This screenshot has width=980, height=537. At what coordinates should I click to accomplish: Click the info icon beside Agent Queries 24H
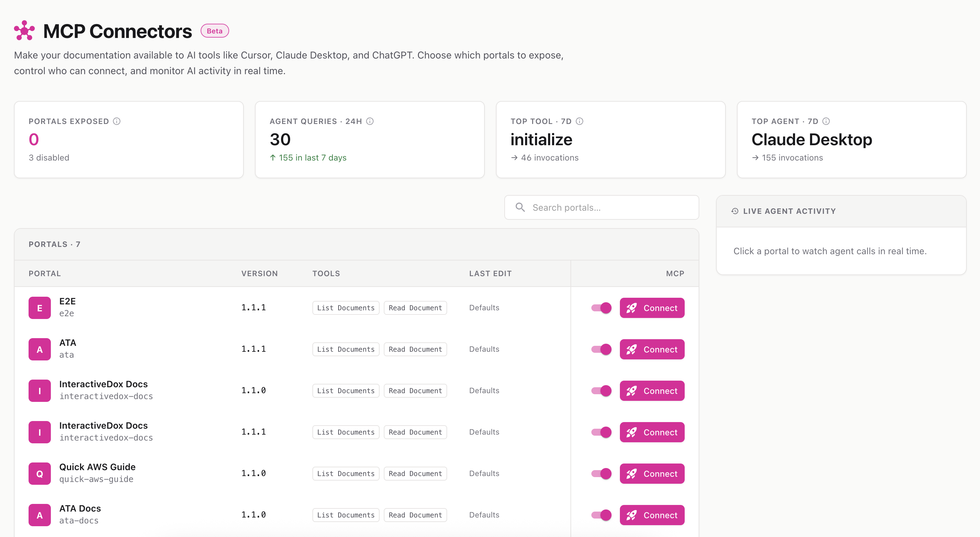coord(370,121)
